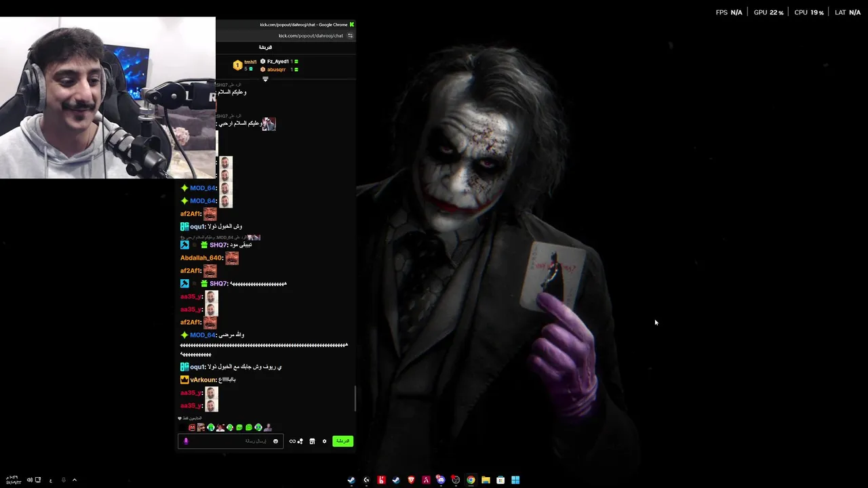This screenshot has width=868, height=488.
Task: Switch to Google Chrome on taskbar
Action: tap(471, 480)
